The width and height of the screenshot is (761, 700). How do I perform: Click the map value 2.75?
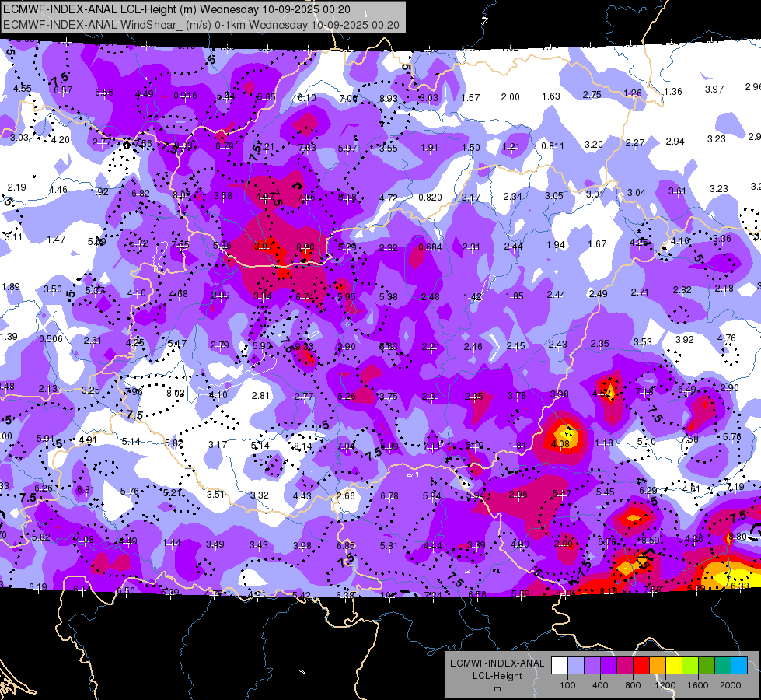click(592, 95)
